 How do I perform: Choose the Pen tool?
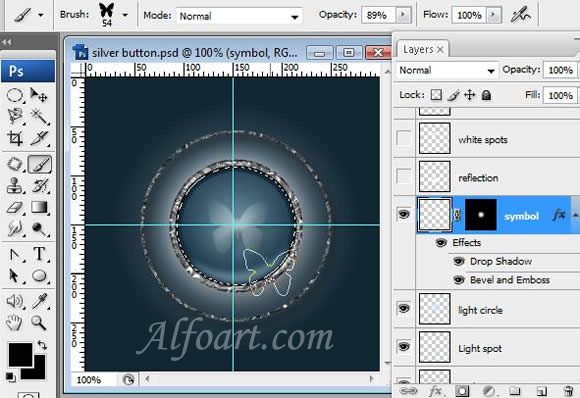(15, 254)
